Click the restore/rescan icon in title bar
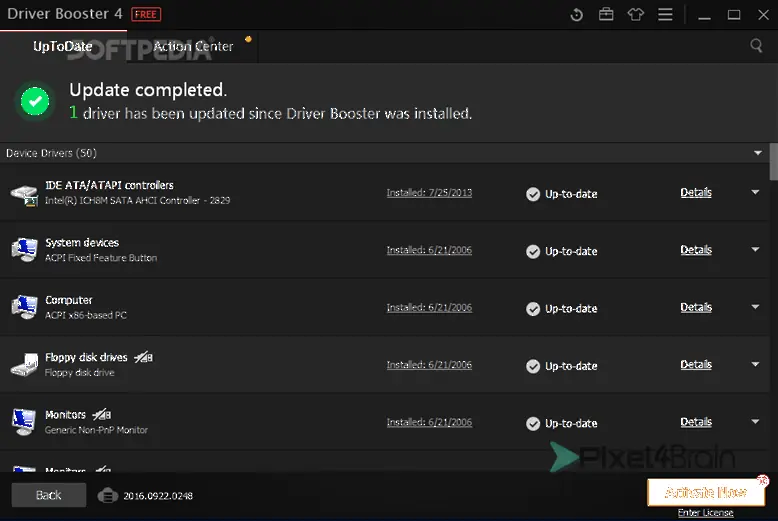 (577, 15)
